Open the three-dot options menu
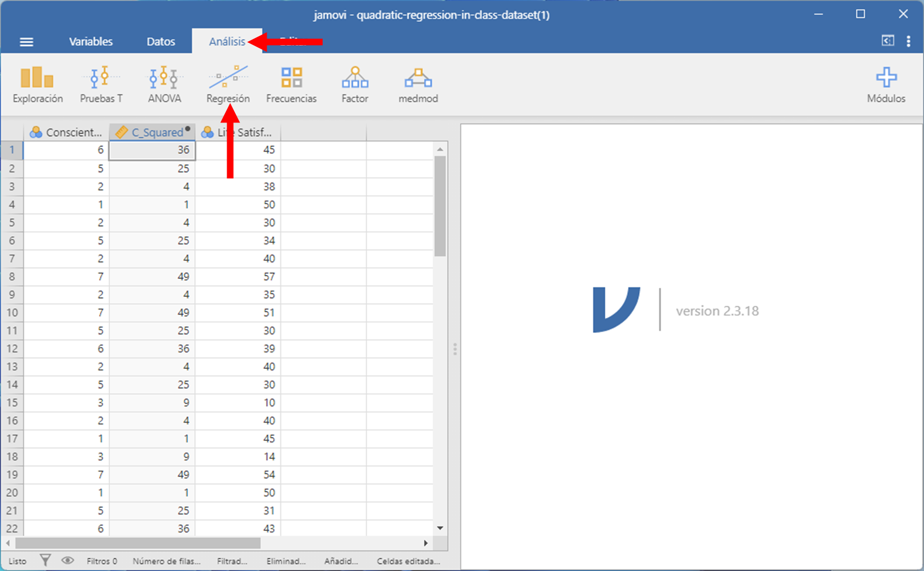Screen dimensions: 924x571 909,41
